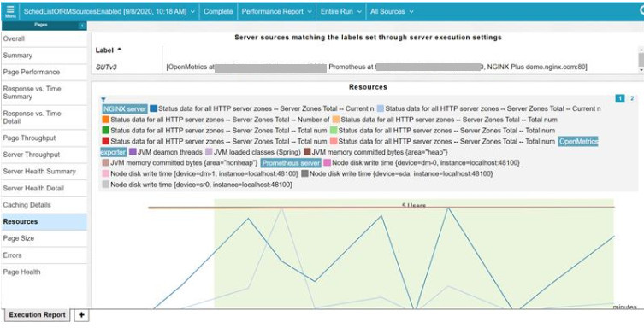Open Server Health Detail page

click(x=44, y=188)
